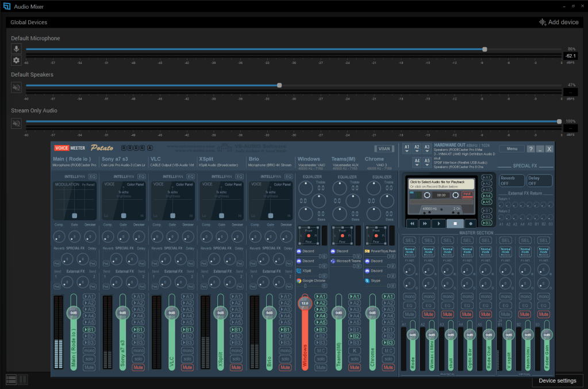Viewport: 588px width, 389px height.
Task: Toggle Reverb OFF in Special FX
Action: click(x=512, y=181)
